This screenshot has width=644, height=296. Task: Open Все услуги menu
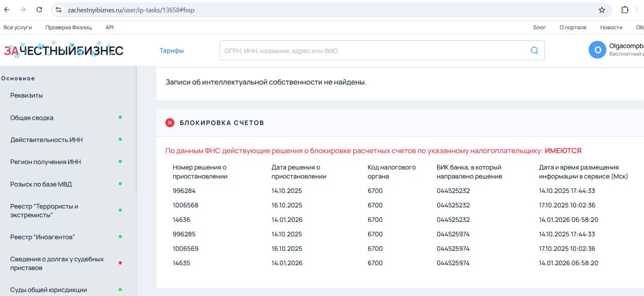[18, 27]
